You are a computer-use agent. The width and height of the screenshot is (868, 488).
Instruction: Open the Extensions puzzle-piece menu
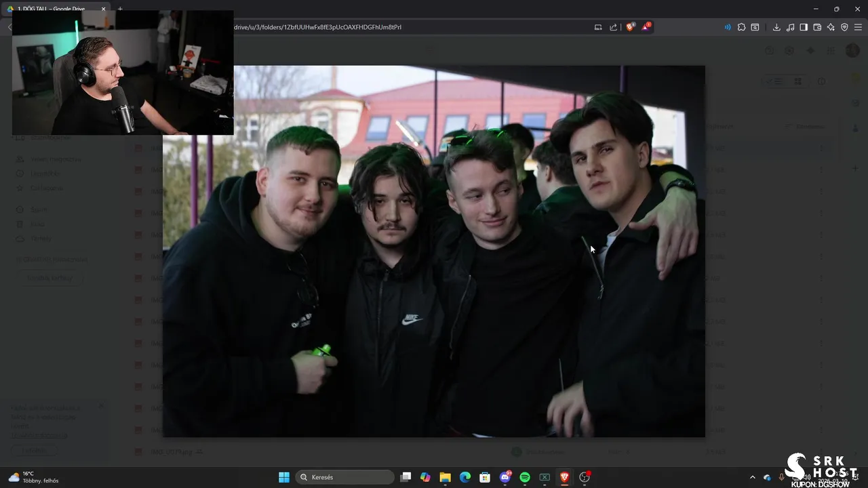(x=741, y=27)
